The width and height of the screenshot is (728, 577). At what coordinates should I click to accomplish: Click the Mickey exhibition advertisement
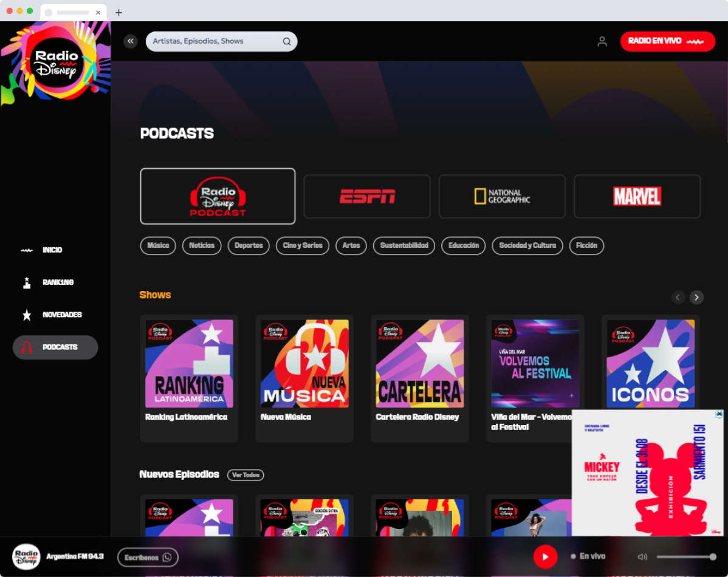647,473
